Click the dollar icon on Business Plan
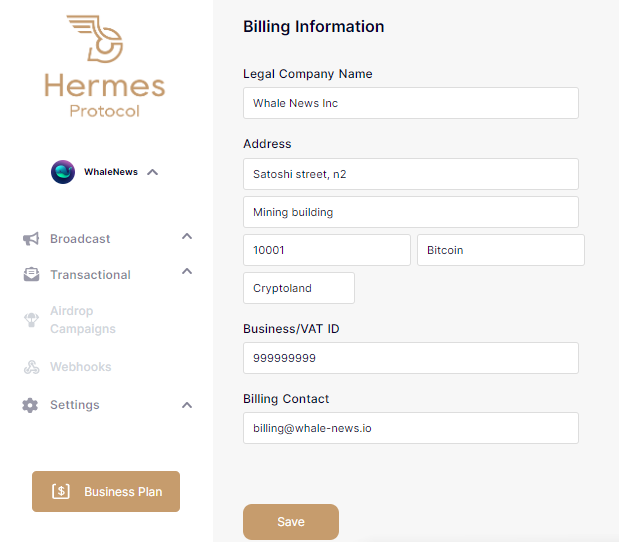 point(61,492)
